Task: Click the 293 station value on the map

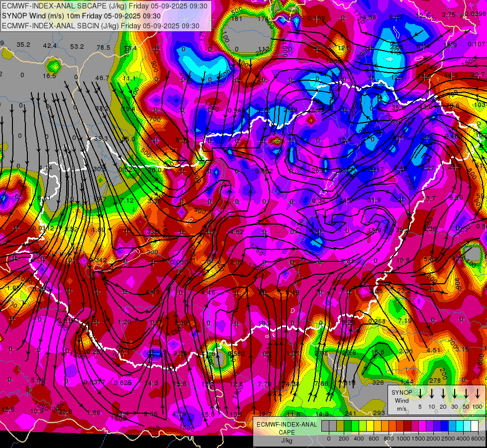Action: point(379,413)
